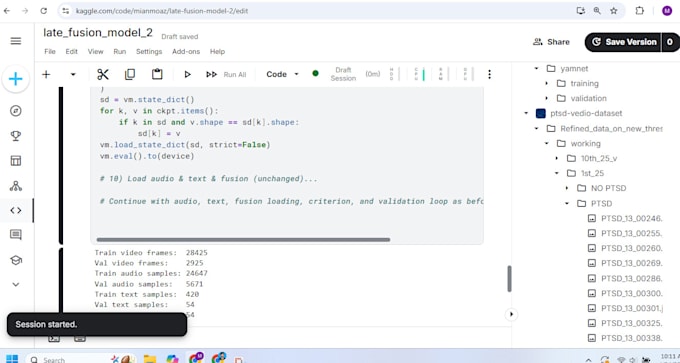This screenshot has width=680, height=363.
Task: Open the Chrome profile avatar M
Action: click(x=667, y=11)
